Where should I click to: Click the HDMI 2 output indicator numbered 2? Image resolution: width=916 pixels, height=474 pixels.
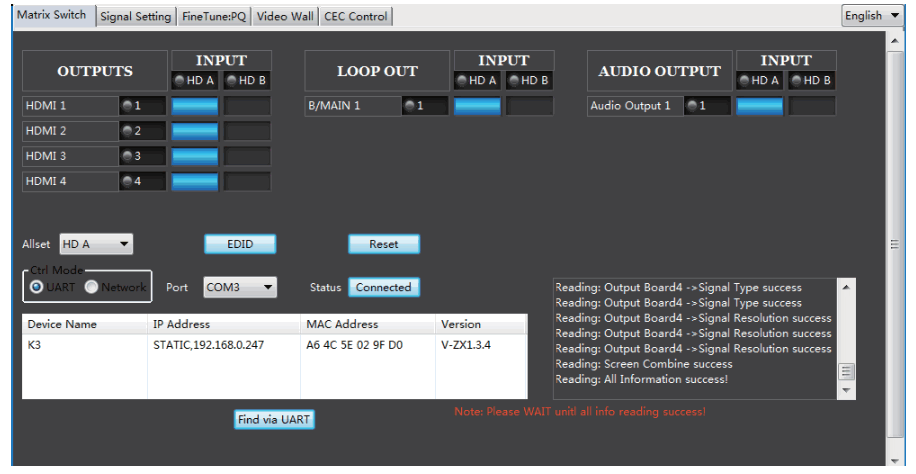[143, 131]
